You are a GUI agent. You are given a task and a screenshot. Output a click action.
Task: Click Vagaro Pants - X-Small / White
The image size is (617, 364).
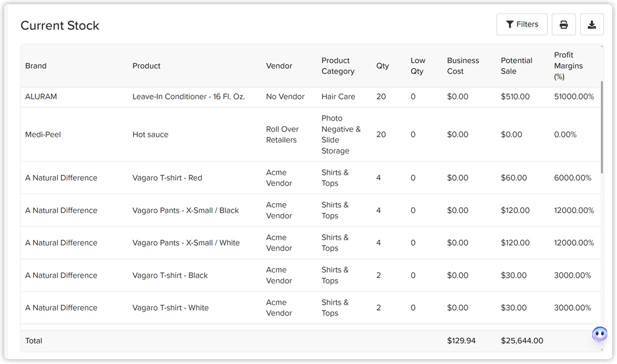(x=186, y=243)
